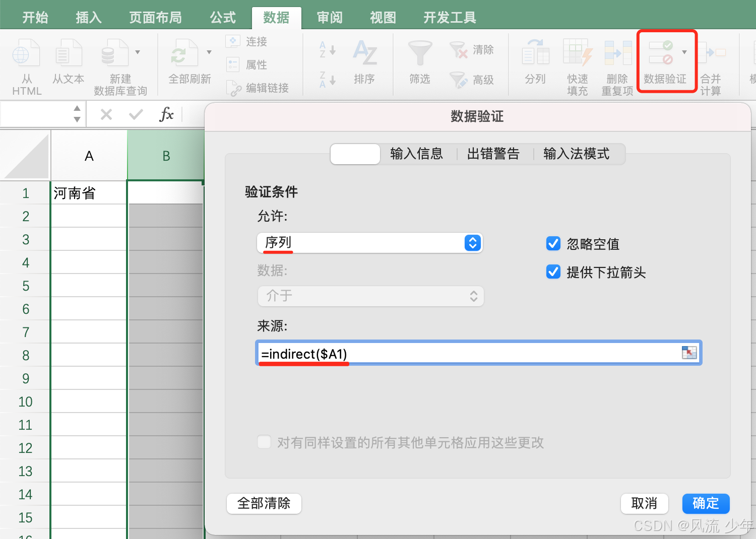Switch to the 公式 ribbon tab
This screenshot has height=539, width=756.
coord(223,18)
